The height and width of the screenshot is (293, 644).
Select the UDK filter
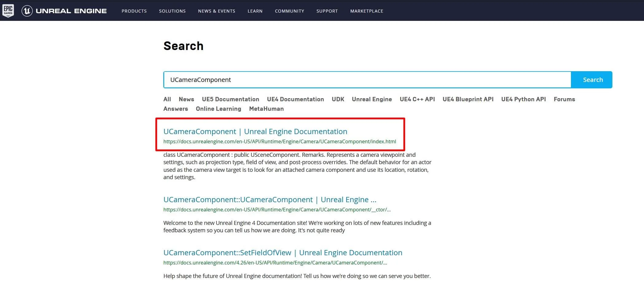(x=338, y=99)
